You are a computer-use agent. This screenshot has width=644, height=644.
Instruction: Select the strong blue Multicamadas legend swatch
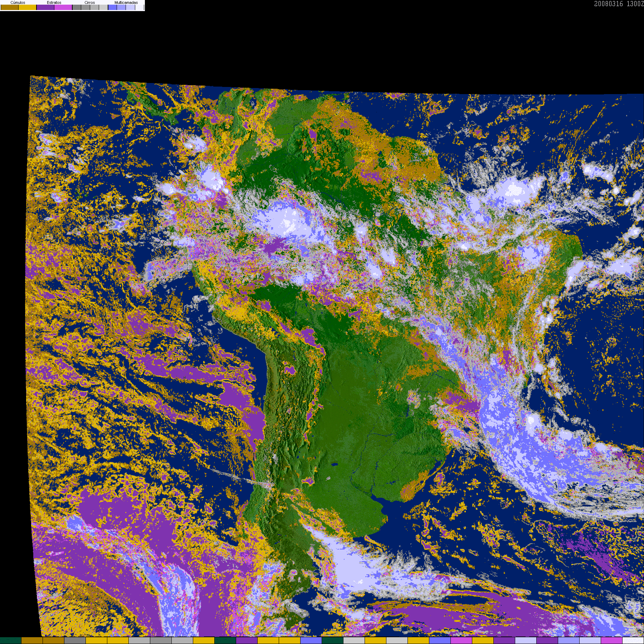click(112, 7)
